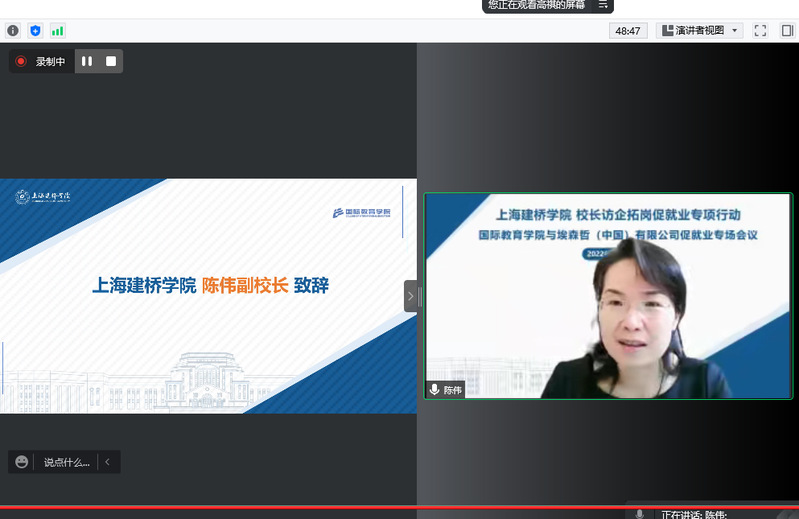799x519 pixels.
Task: Toggle the side panel layout icon
Action: tap(787, 31)
